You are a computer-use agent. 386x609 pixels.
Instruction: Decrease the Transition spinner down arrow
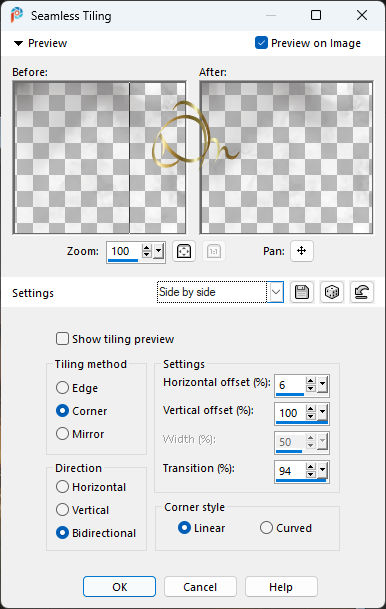(x=310, y=475)
